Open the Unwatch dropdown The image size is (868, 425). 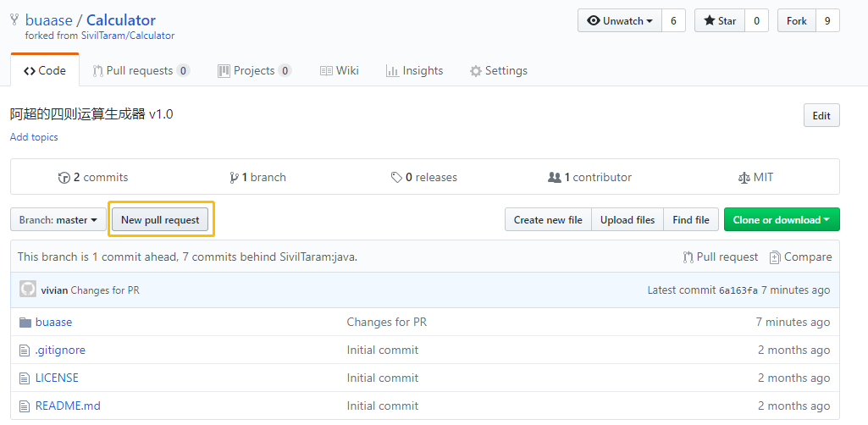coord(620,21)
